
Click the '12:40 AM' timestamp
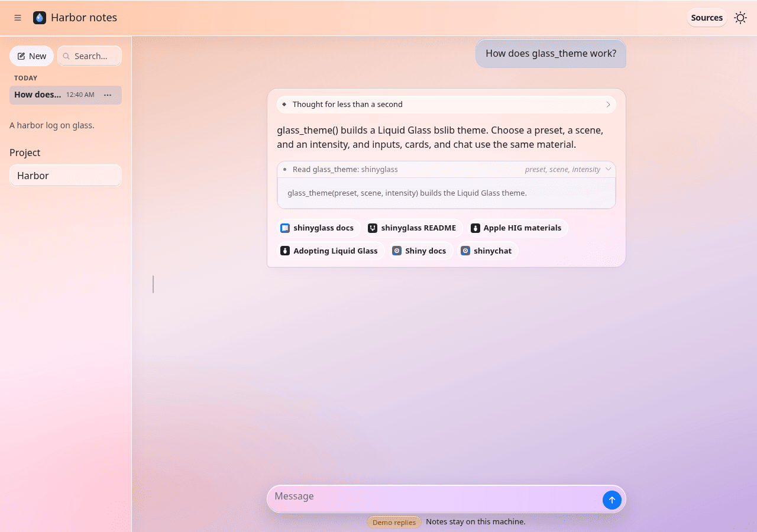coord(80,95)
